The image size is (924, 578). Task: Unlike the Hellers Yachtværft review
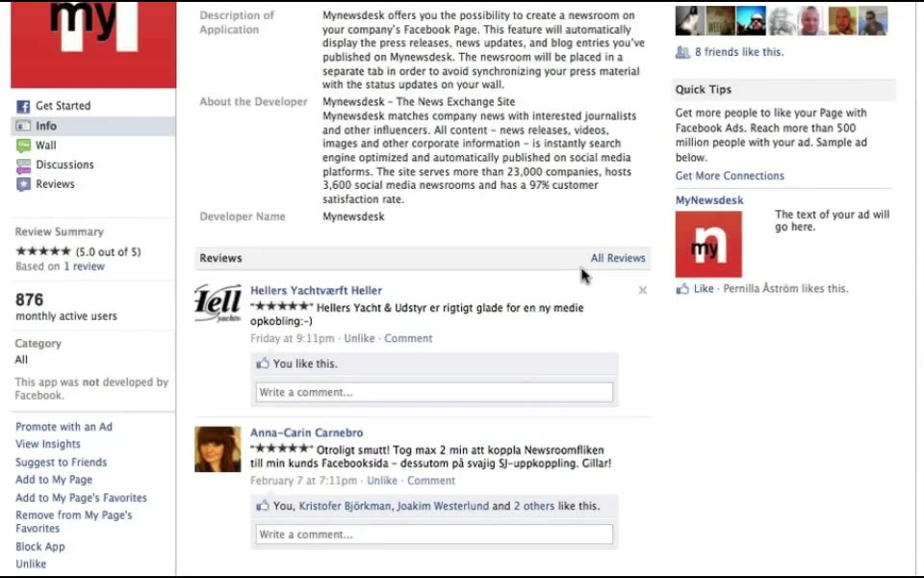coord(359,338)
